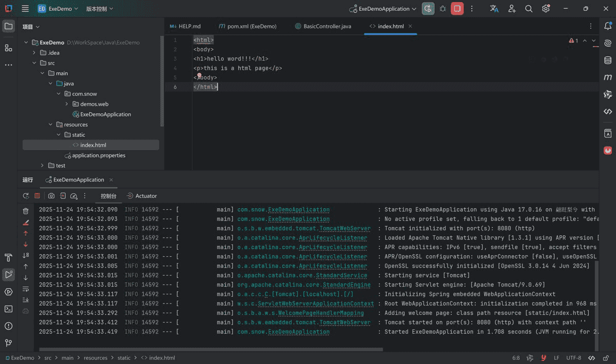
Task: Open the Maven tool window
Action: click(608, 77)
